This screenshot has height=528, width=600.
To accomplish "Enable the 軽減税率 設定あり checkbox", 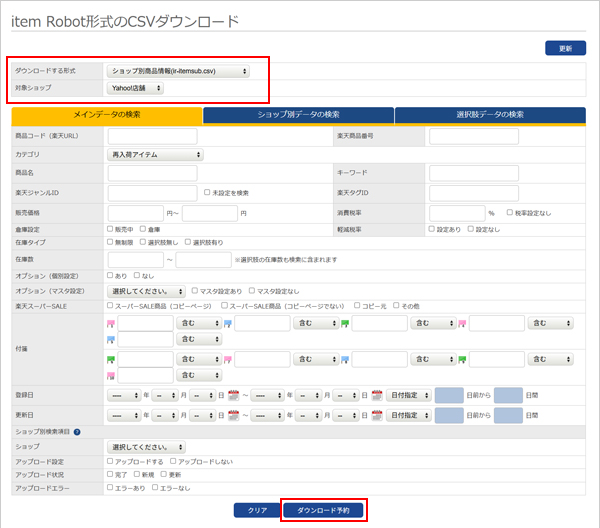I will click(x=432, y=229).
